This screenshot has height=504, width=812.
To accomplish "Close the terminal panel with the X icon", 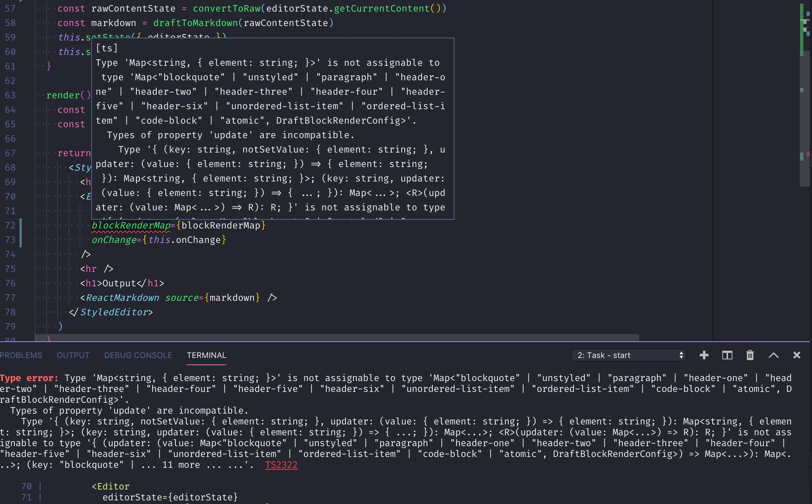I will [x=797, y=355].
